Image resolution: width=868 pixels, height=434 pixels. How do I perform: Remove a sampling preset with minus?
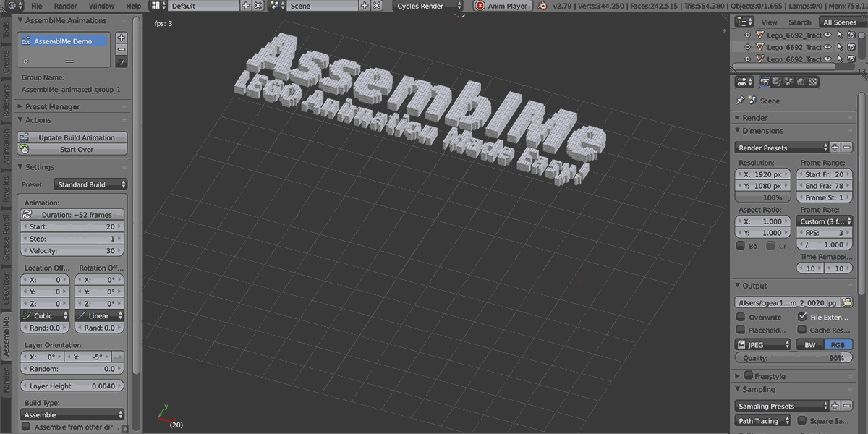tap(846, 406)
